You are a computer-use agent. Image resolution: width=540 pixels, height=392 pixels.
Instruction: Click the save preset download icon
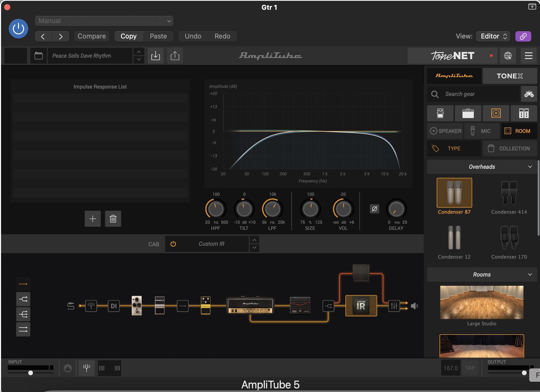click(x=156, y=56)
